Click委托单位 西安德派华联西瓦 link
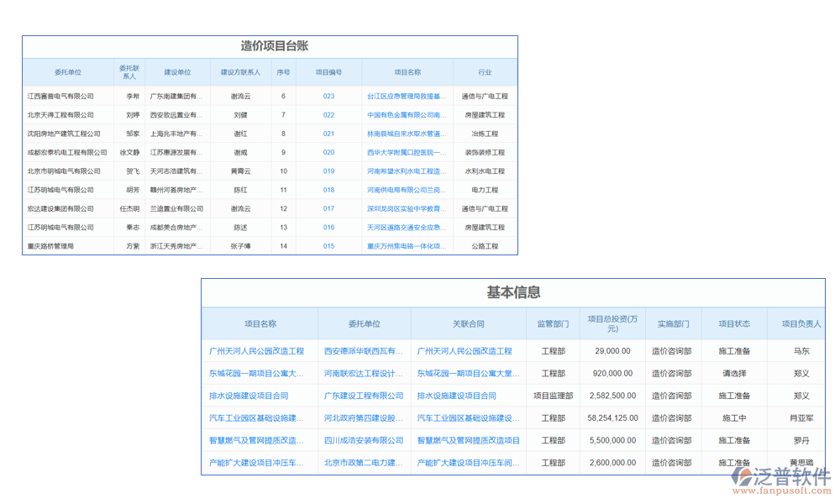Screen dimensions: 840x504 [365, 350]
